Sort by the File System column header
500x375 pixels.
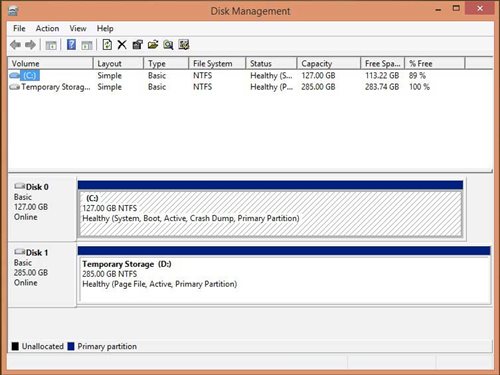click(x=217, y=63)
